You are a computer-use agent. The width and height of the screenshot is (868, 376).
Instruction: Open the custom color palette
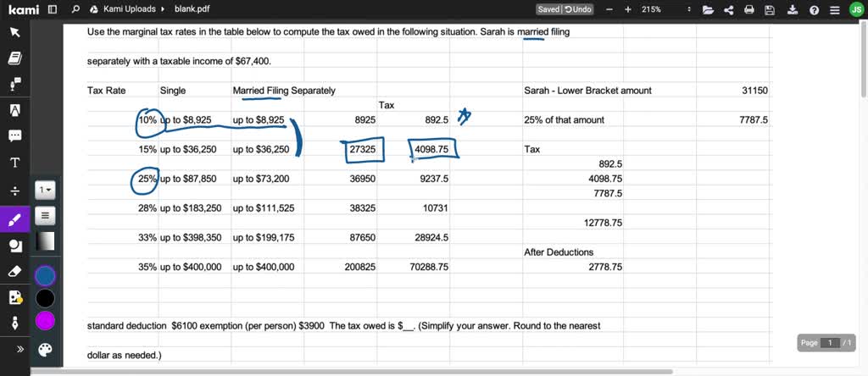click(45, 349)
